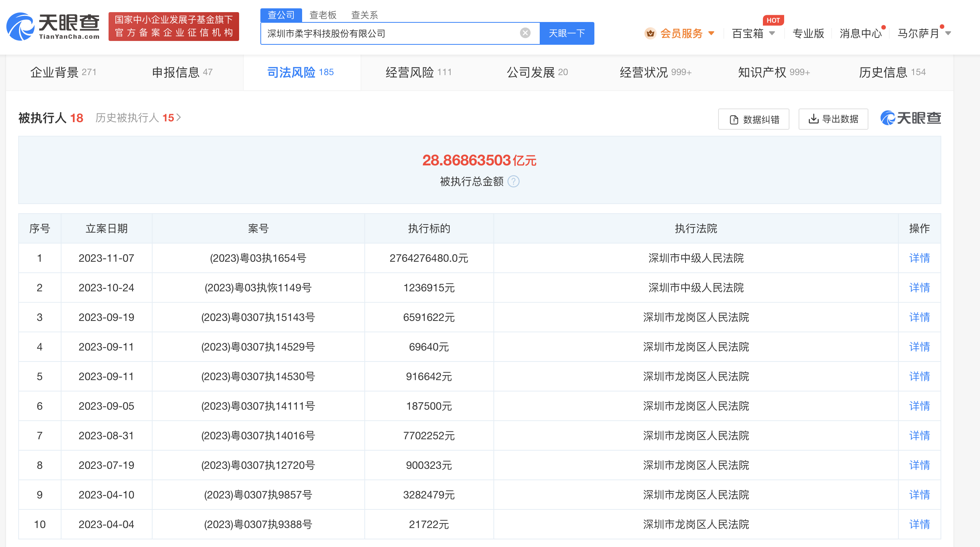Click the 导出数据 download icon

[814, 119]
